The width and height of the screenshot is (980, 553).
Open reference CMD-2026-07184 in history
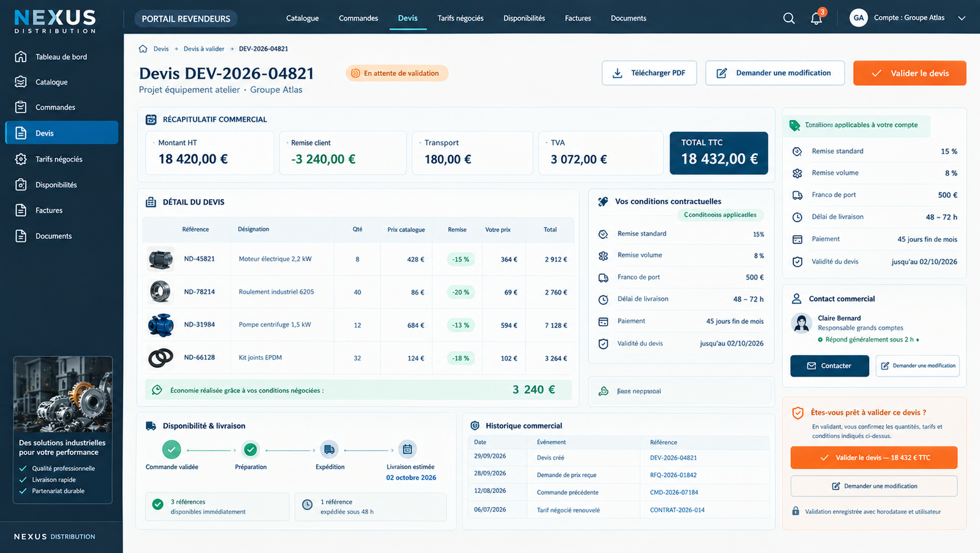click(x=674, y=492)
